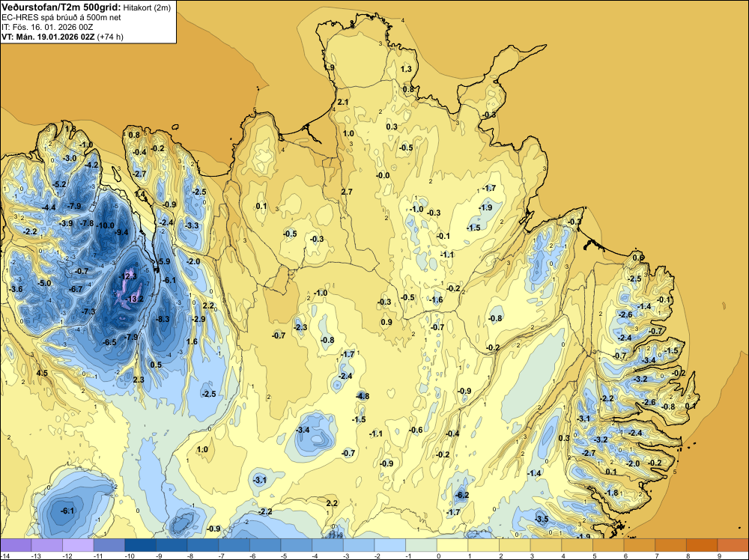Click the 1.3 temperature value
Image resolution: width=749 pixels, height=560 pixels.
(406, 69)
